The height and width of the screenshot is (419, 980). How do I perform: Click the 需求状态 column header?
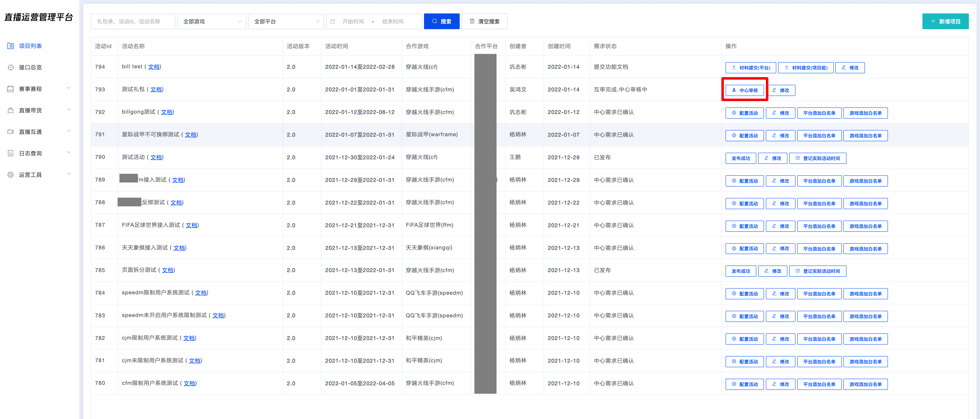(x=605, y=46)
